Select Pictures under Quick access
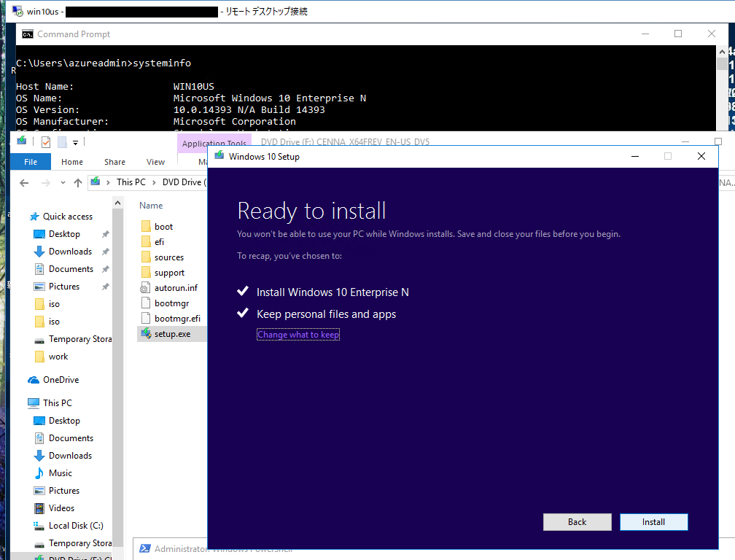 pos(63,287)
